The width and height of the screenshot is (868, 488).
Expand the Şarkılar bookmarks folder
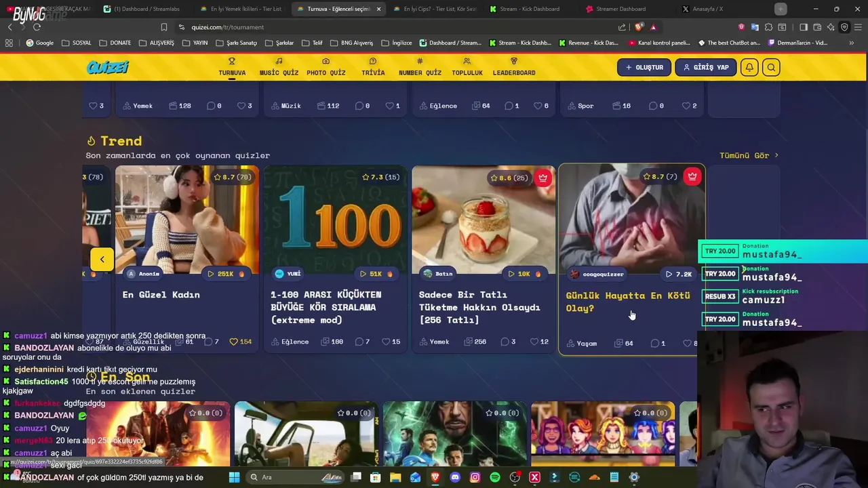pyautogui.click(x=279, y=43)
